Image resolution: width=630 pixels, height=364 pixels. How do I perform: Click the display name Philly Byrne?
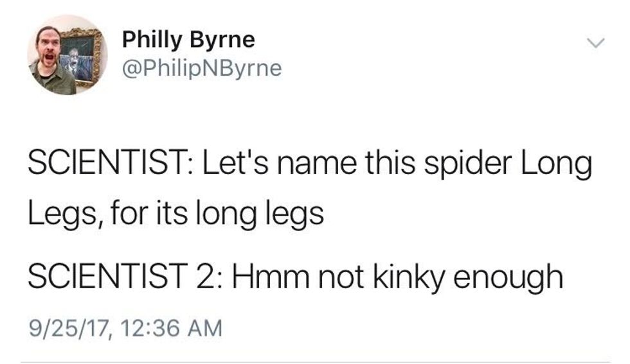[188, 40]
